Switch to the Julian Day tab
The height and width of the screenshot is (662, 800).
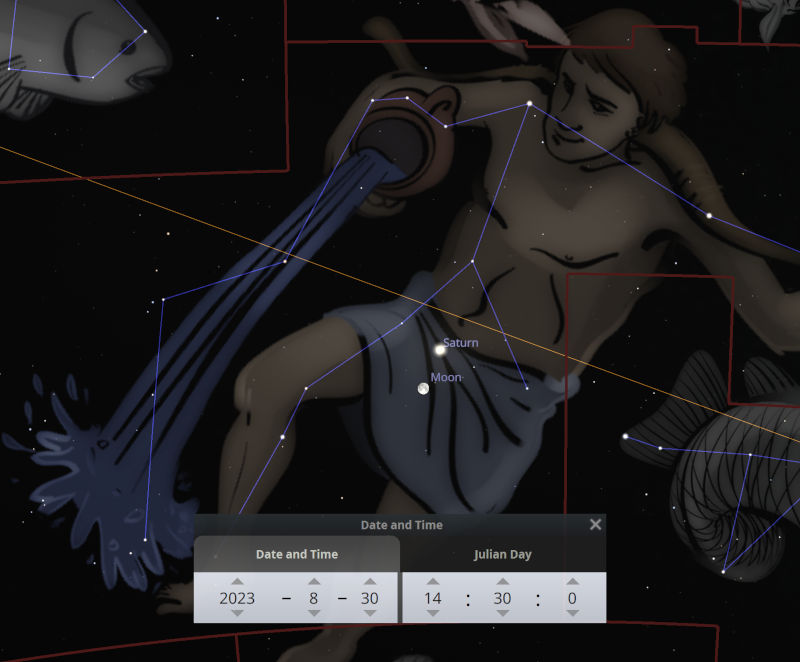point(503,554)
